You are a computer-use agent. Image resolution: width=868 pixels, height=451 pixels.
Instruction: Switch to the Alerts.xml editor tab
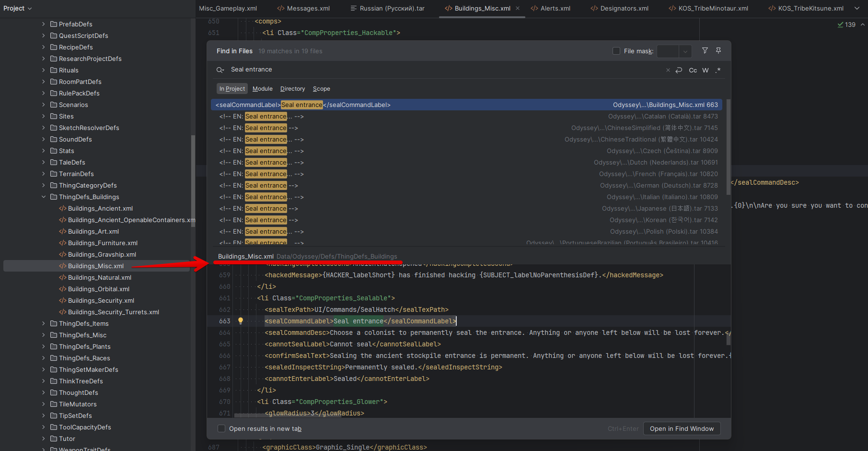point(551,8)
